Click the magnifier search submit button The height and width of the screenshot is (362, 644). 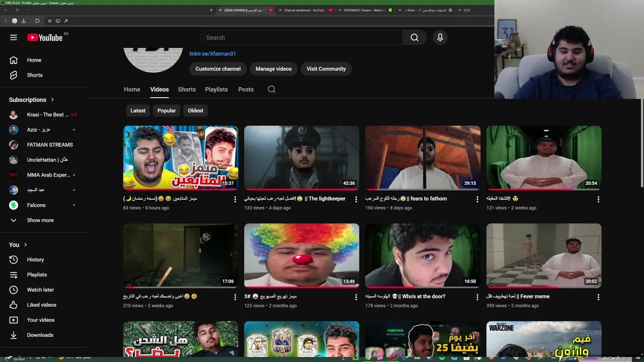coord(415,38)
